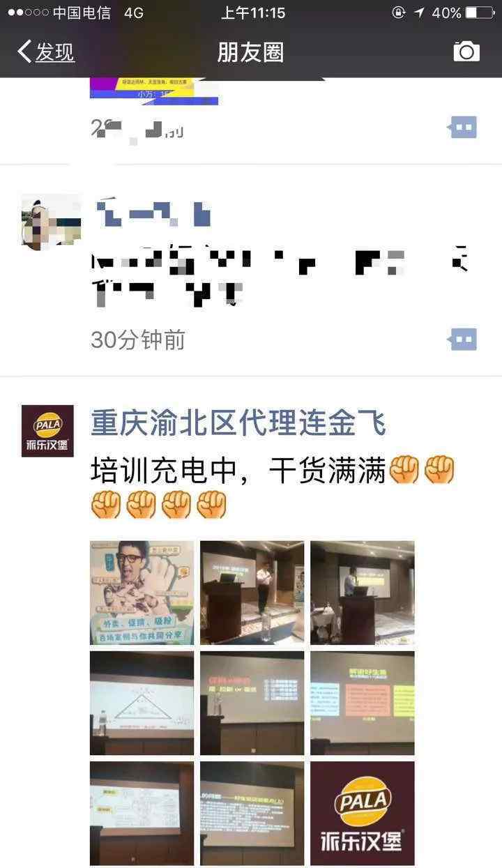Open the triangle diagram slide photo
This screenshot has width=502, height=868.
tap(142, 703)
